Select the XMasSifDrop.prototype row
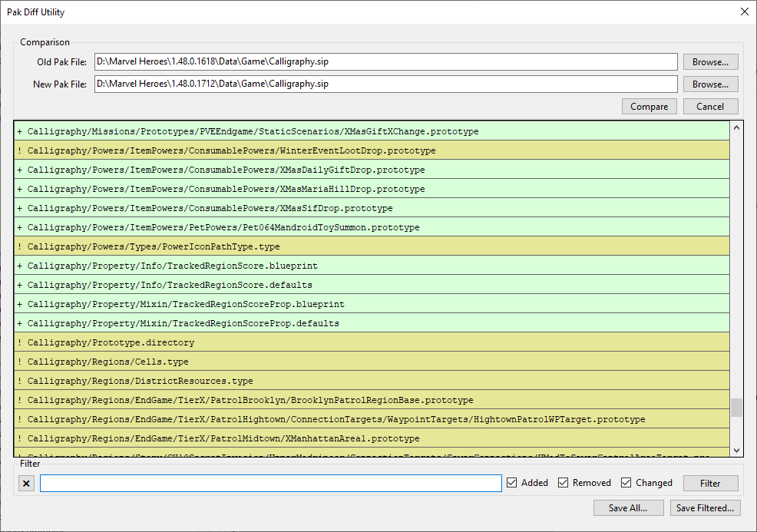 point(372,208)
